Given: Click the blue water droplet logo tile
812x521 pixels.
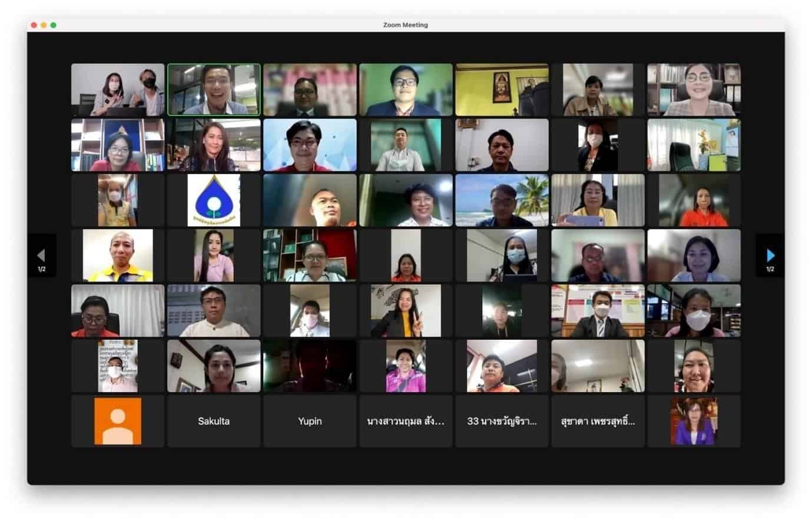Looking at the screenshot, I should [214, 200].
